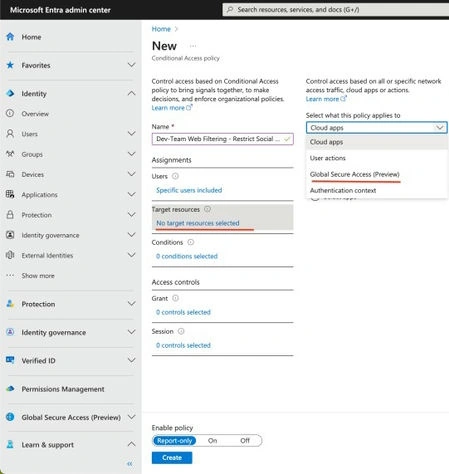The width and height of the screenshot is (449, 474).
Task: Open No target resources selected link
Action: coord(198,223)
